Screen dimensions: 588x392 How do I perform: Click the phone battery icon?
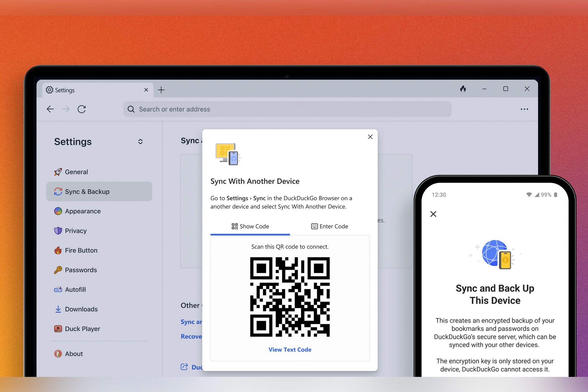(556, 195)
